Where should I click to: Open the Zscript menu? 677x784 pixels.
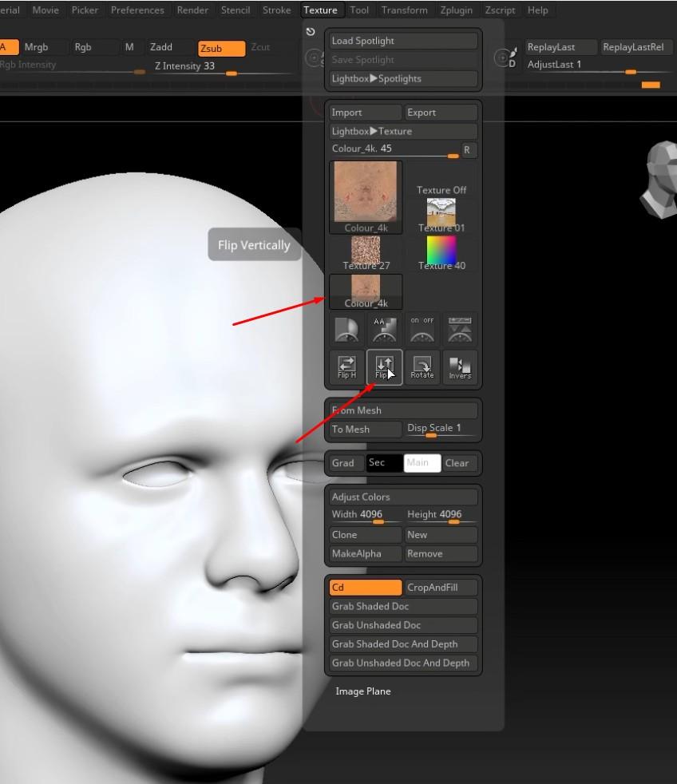(x=500, y=10)
